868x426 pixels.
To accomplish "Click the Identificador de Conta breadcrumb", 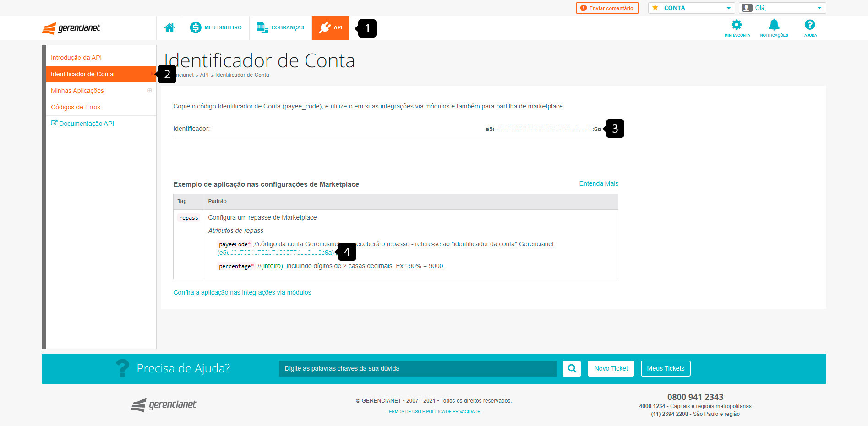I will (242, 75).
